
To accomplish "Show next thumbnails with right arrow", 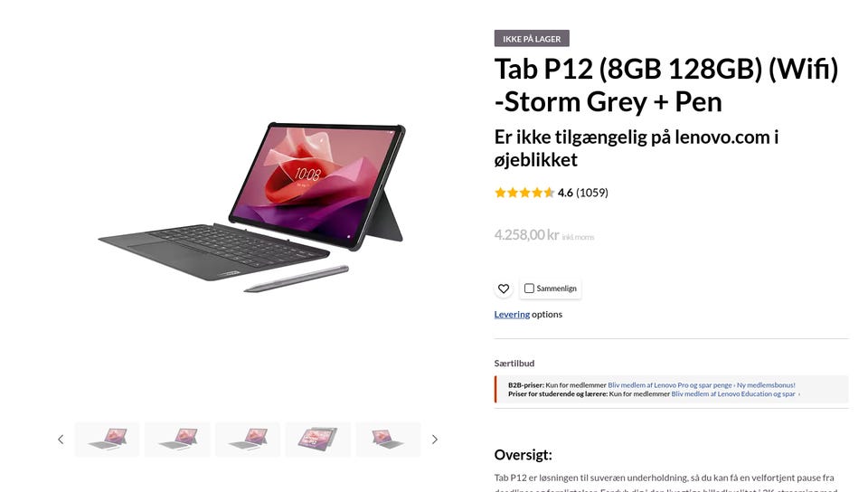I will (x=435, y=440).
